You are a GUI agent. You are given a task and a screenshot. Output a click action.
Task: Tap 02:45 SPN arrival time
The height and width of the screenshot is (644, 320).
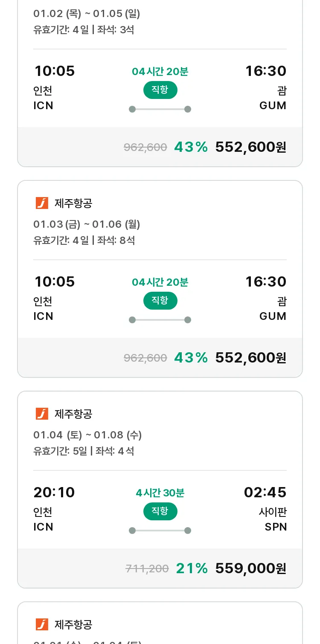[265, 493]
